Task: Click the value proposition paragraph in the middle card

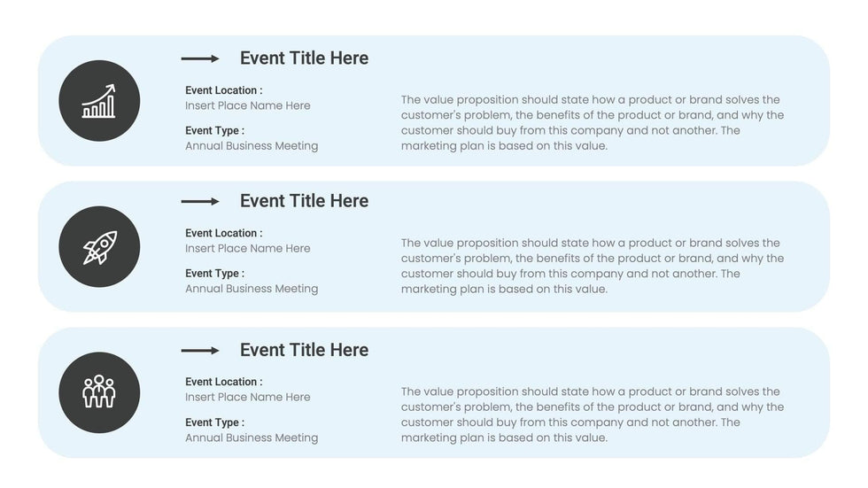Action: [x=592, y=266]
